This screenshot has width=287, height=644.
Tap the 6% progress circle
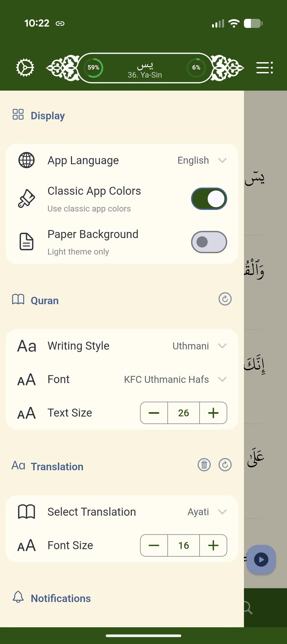[x=196, y=68]
